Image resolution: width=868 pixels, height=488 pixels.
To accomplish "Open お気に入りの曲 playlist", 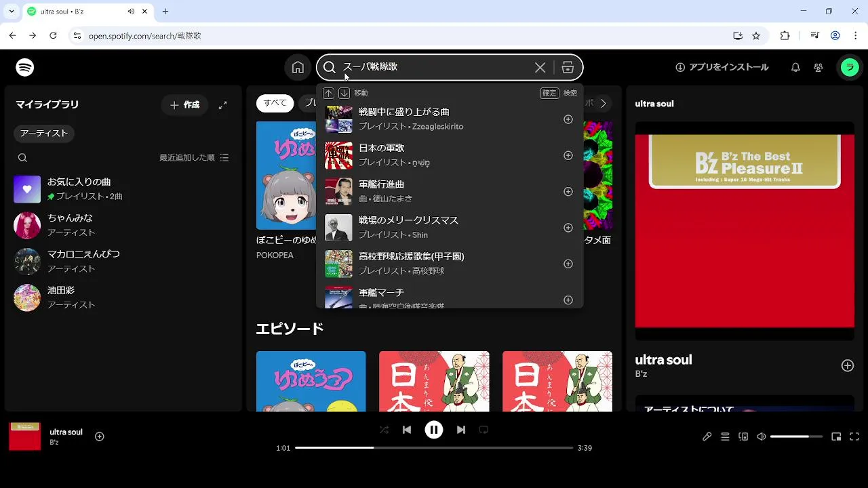I will point(123,189).
